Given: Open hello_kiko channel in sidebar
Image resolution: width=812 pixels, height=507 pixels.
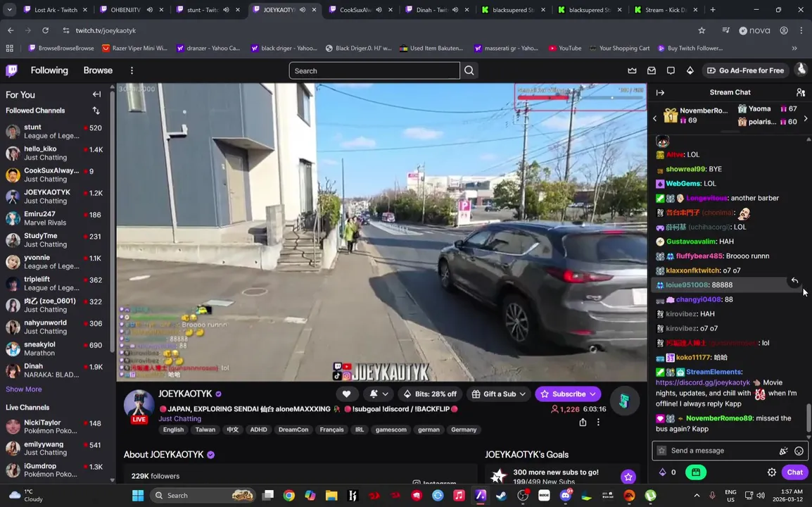Looking at the screenshot, I should pos(54,153).
